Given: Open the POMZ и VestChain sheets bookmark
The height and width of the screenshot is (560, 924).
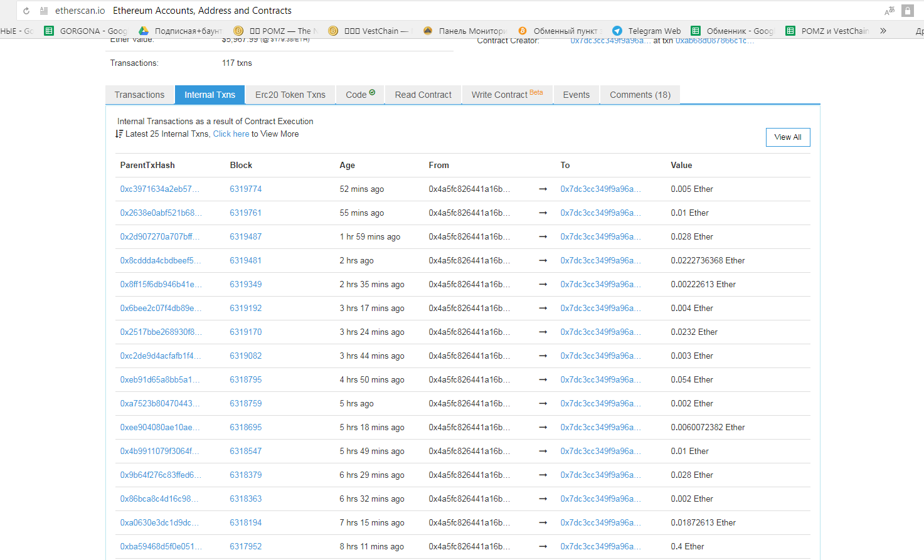Looking at the screenshot, I should click(x=827, y=31).
